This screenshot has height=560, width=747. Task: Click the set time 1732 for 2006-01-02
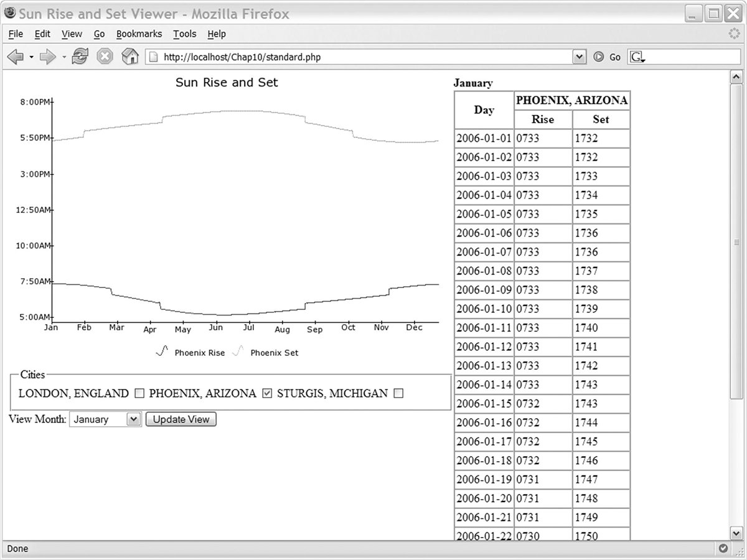tap(601, 157)
